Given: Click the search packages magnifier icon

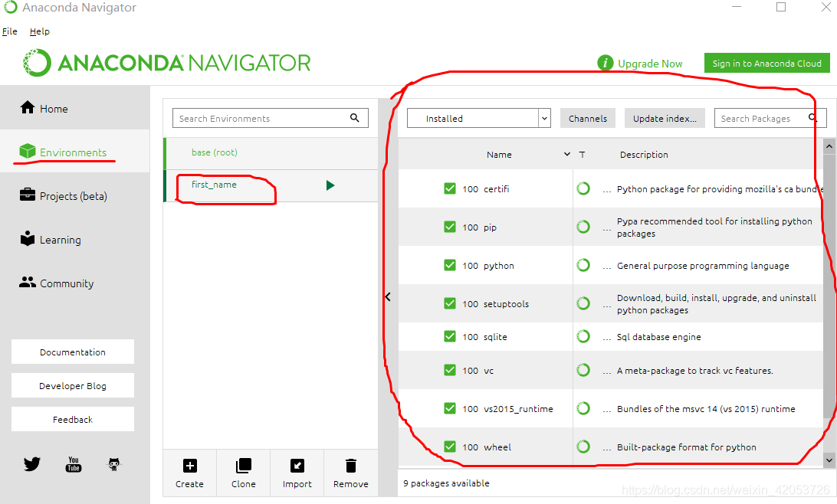Looking at the screenshot, I should 812,118.
